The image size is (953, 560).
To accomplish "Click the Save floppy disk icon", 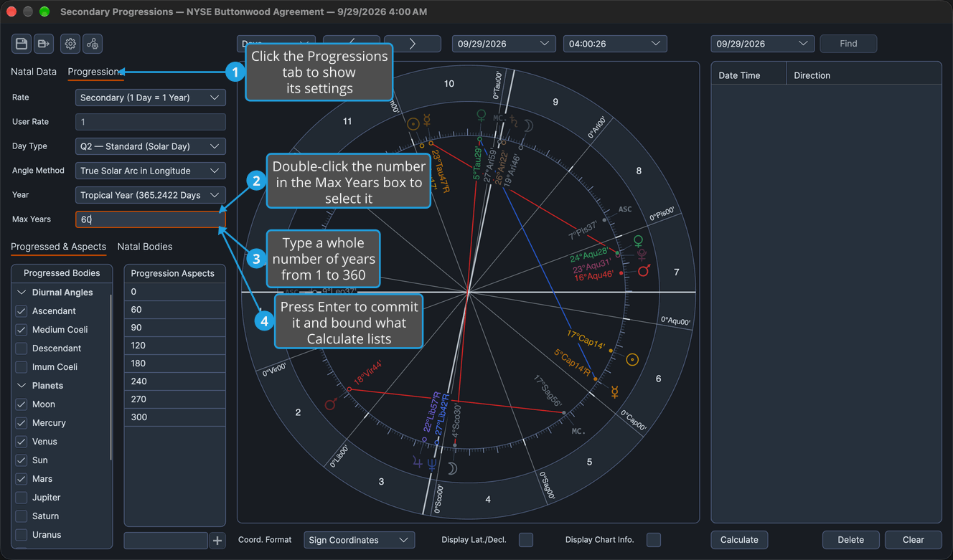I will pos(22,44).
